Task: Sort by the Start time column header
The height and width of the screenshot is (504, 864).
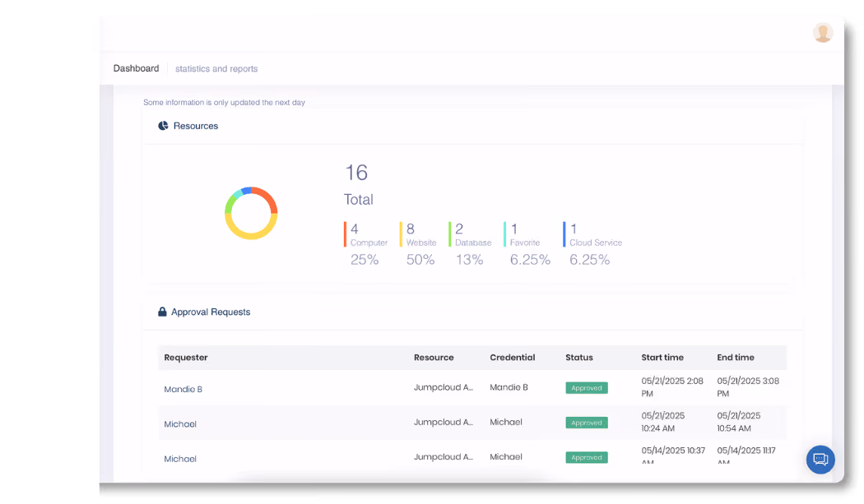Action: coord(662,358)
